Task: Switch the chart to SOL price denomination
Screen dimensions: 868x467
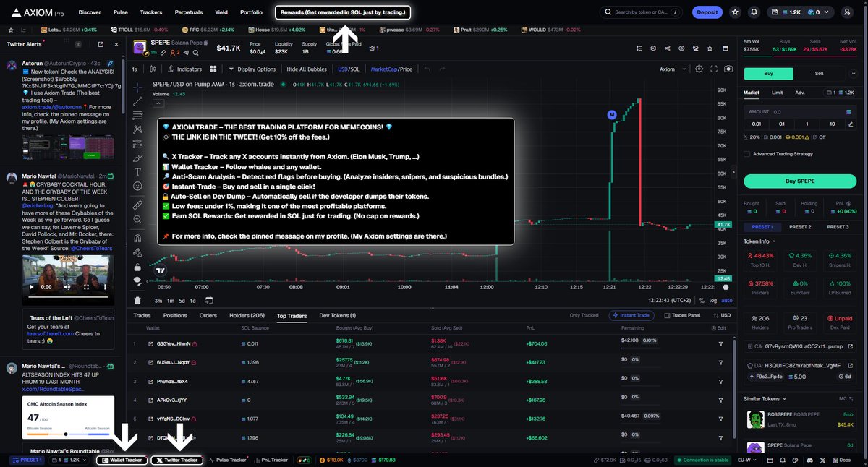Action: [354, 69]
